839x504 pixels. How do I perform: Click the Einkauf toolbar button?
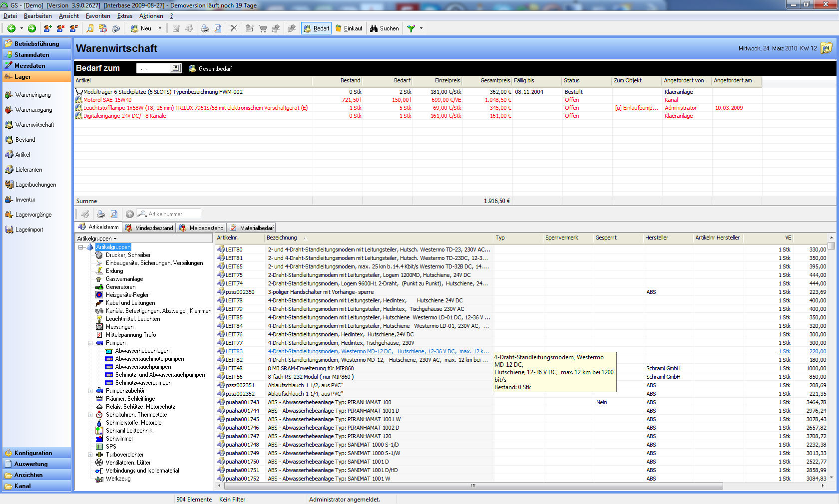(x=349, y=28)
